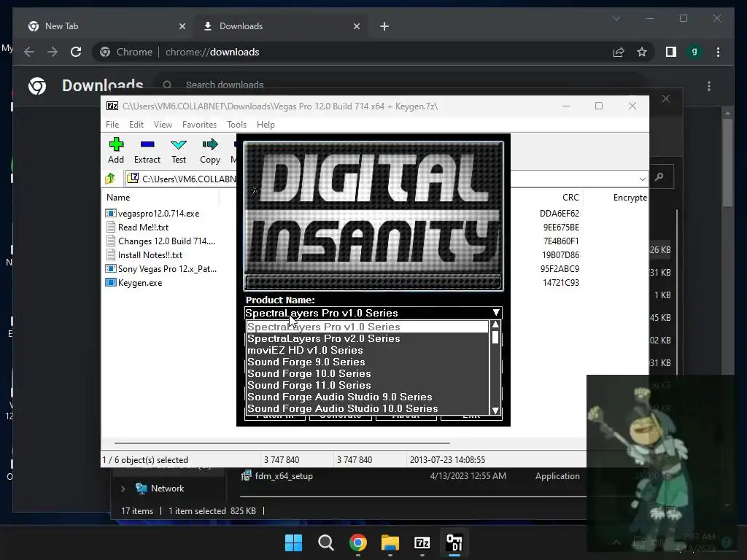Click Chrome back navigation arrow
Viewport: 747px width, 560px height.
(29, 52)
